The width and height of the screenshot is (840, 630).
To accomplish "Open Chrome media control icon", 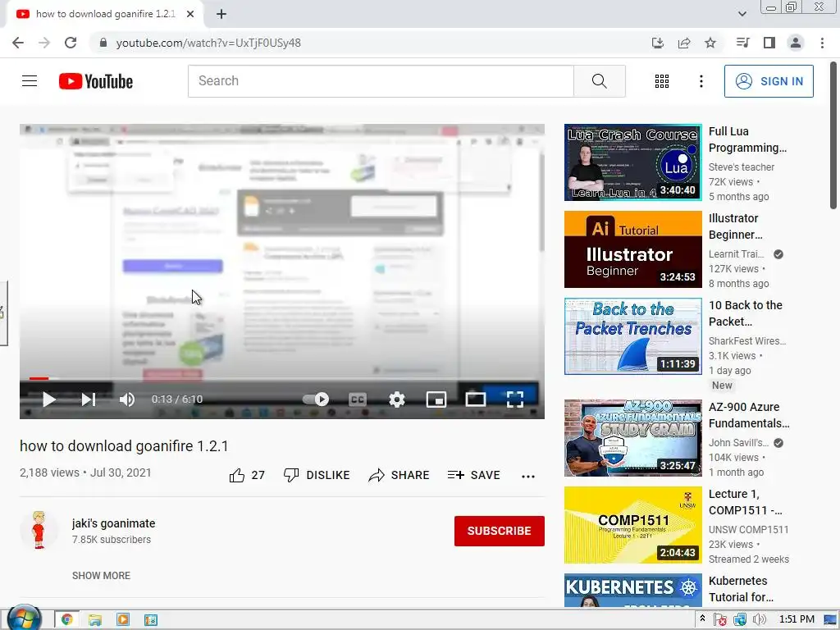I will [742, 43].
